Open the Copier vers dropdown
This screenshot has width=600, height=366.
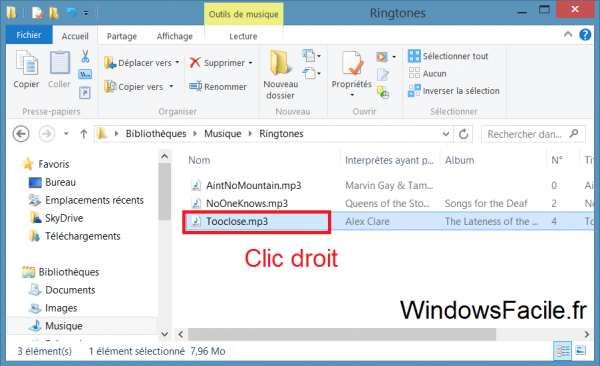171,87
